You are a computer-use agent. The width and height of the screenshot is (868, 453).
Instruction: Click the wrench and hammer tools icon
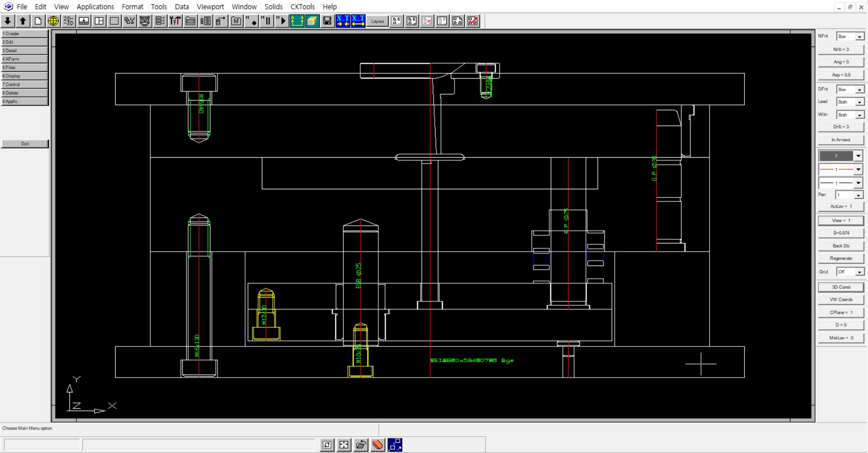pos(176,21)
